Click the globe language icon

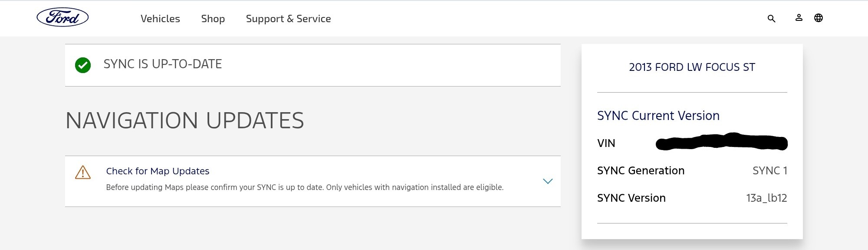click(819, 18)
